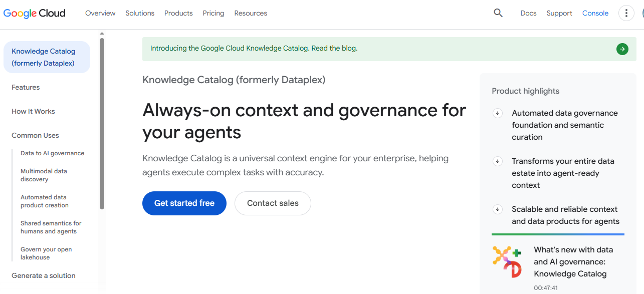Click the sidebar vertical scrollbar
Viewport: 644px width, 294px height.
(x=102, y=123)
